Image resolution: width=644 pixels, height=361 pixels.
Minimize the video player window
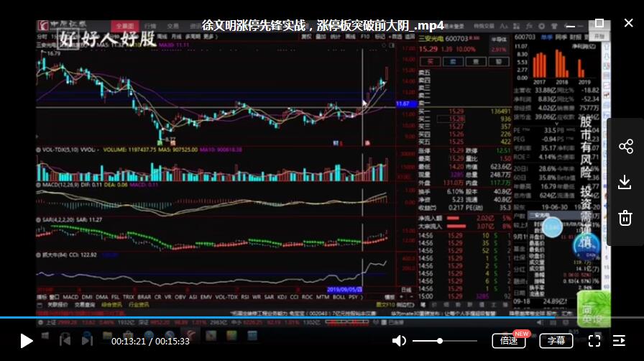[570, 26]
